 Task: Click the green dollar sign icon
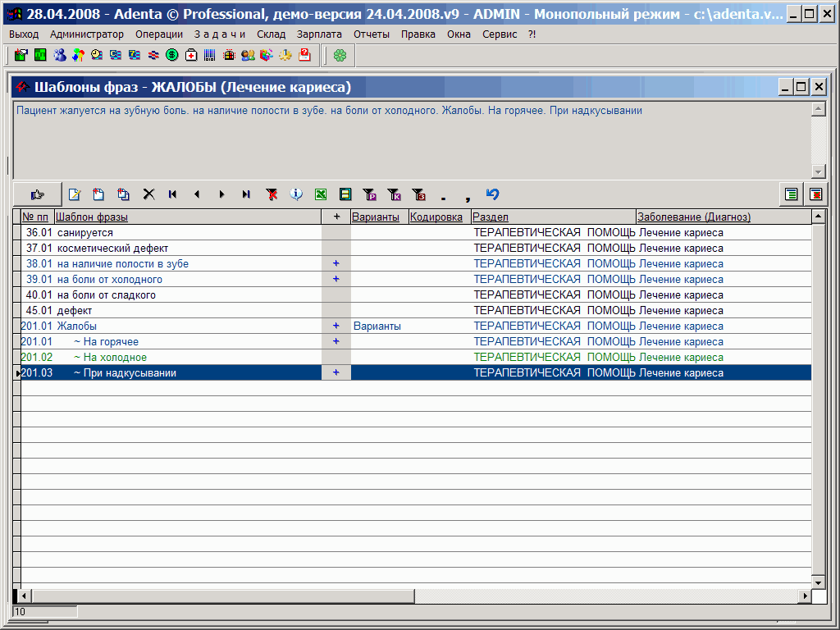171,55
